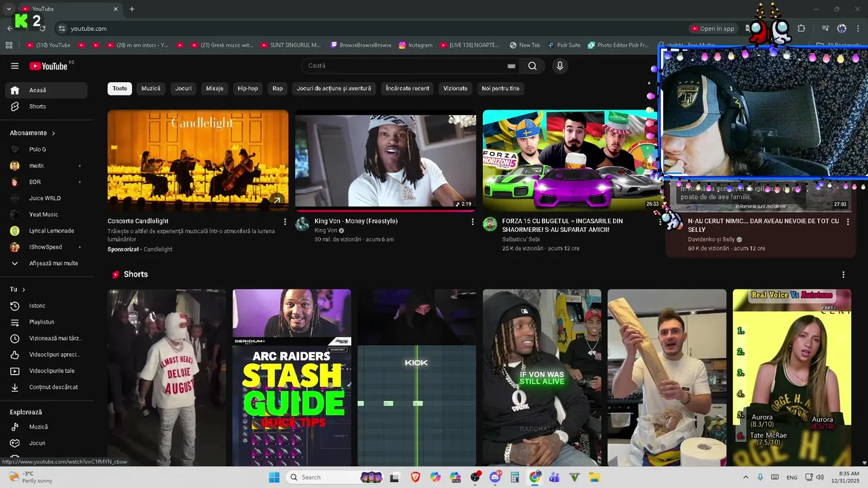Image resolution: width=868 pixels, height=488 pixels.
Task: Open the IShowSpeed subscription
Action: point(47,247)
